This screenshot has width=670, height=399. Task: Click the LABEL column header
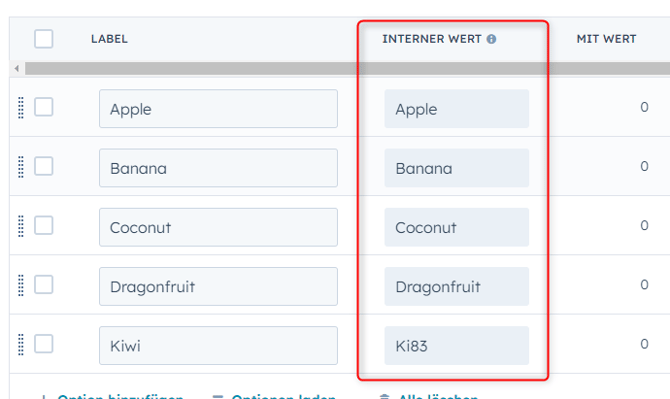coord(109,39)
